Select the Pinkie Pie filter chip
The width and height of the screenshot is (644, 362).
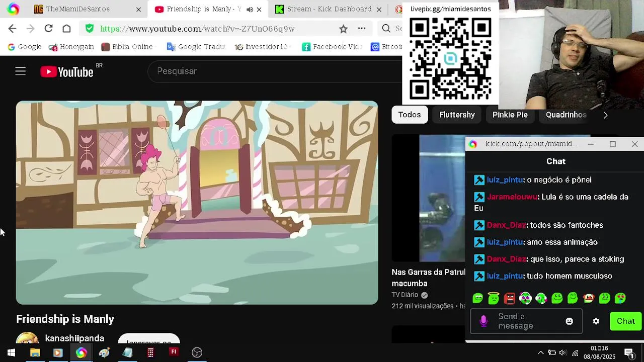510,115
